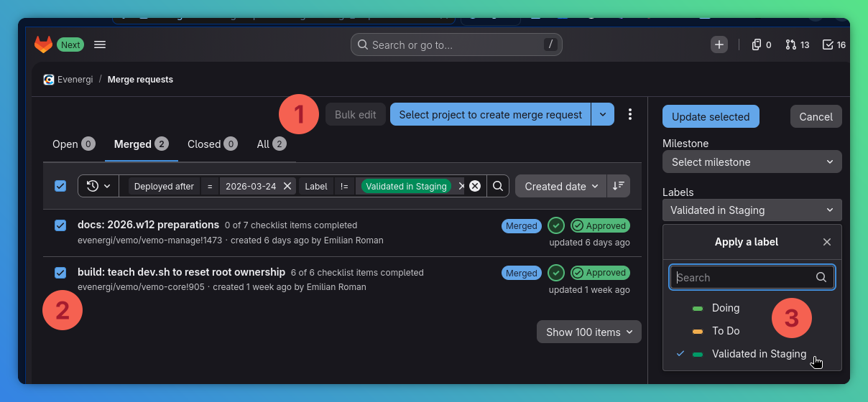Open the Select milestone dropdown
Image resolution: width=868 pixels, height=402 pixels.
(752, 162)
